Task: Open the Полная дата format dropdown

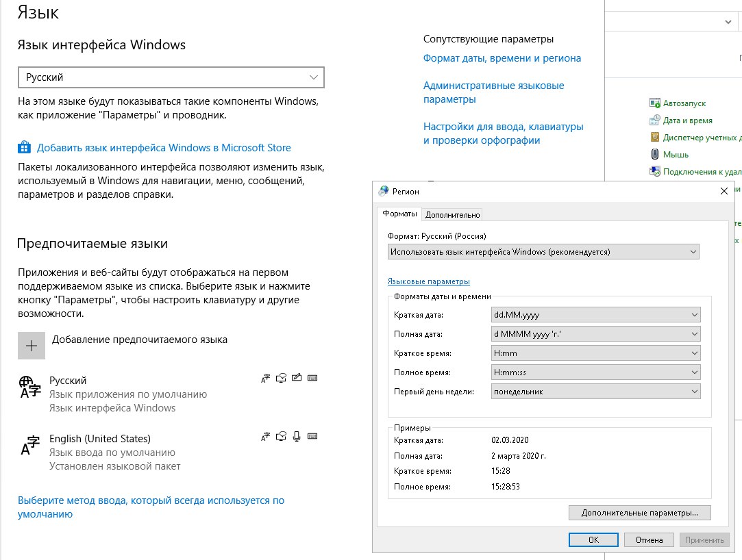Action: pyautogui.click(x=596, y=334)
